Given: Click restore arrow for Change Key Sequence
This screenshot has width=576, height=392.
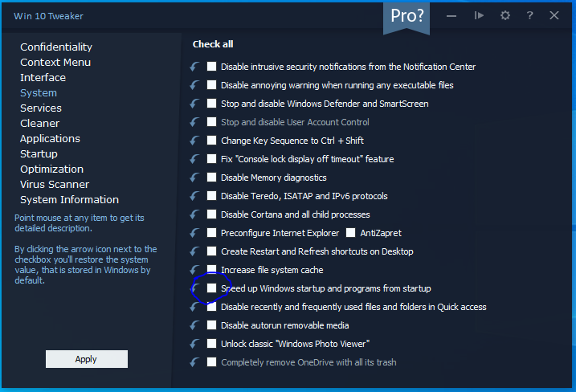Looking at the screenshot, I should tap(194, 141).
